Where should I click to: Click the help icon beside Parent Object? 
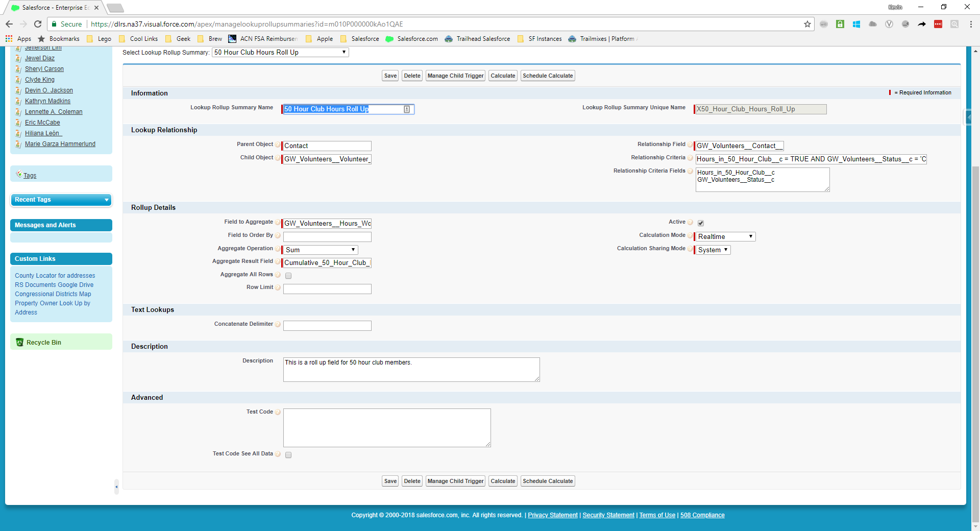pyautogui.click(x=278, y=144)
